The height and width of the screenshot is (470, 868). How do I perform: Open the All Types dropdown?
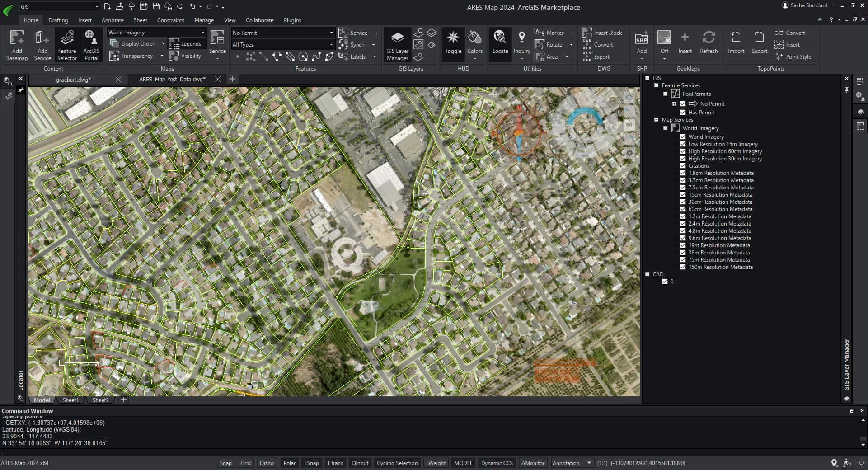[283, 44]
